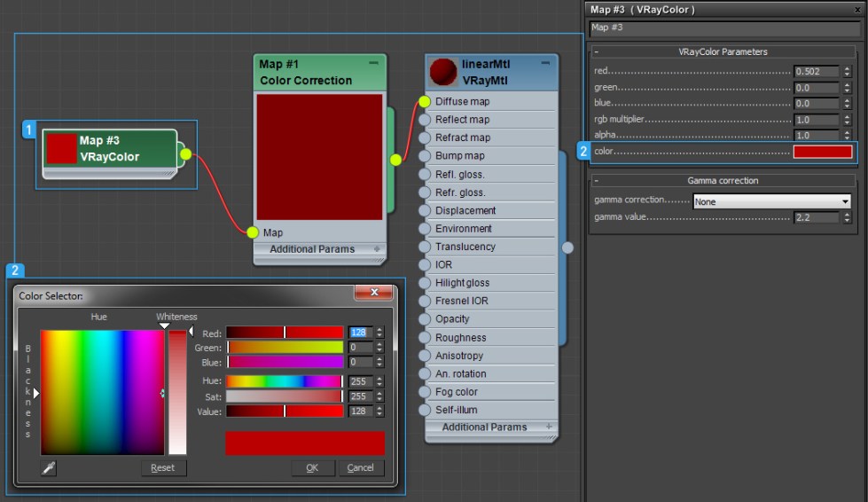Viewport: 868px width, 502px height.
Task: Click the Hue value field
Action: (360, 381)
